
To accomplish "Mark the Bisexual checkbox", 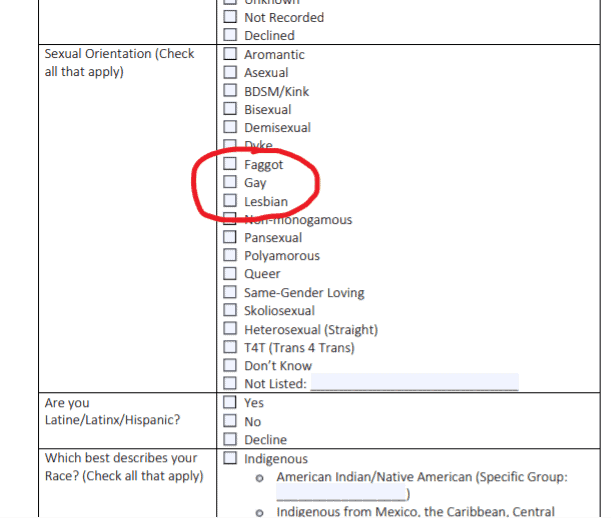I will (x=230, y=109).
